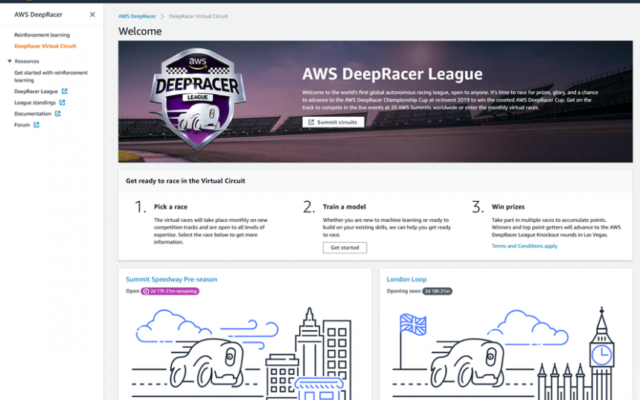
Task: Open Terms and Conditions apply link
Action: coord(524,246)
